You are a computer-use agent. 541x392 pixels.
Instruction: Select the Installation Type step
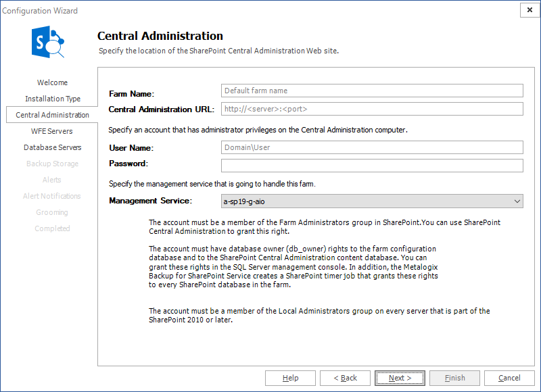click(x=52, y=99)
